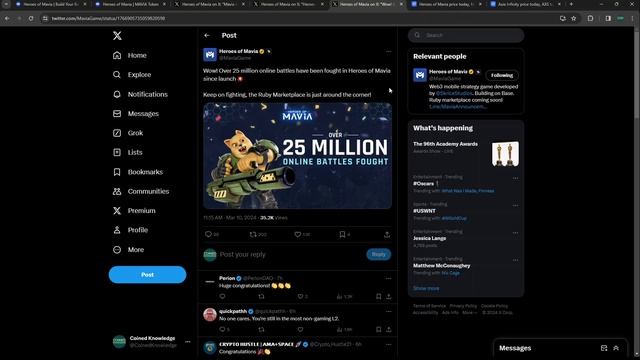This screenshot has height=360, width=640.
Task: Bookmark this page with star icon
Action: click(573, 18)
